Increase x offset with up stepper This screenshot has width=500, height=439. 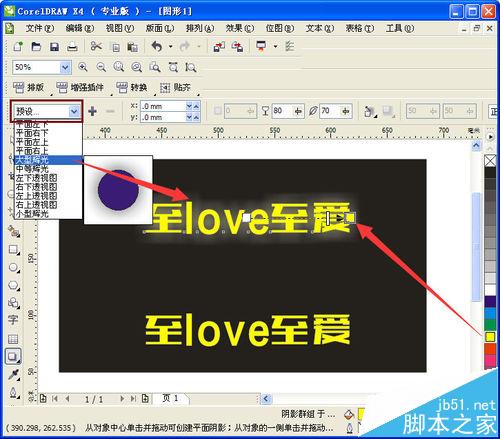coord(196,106)
